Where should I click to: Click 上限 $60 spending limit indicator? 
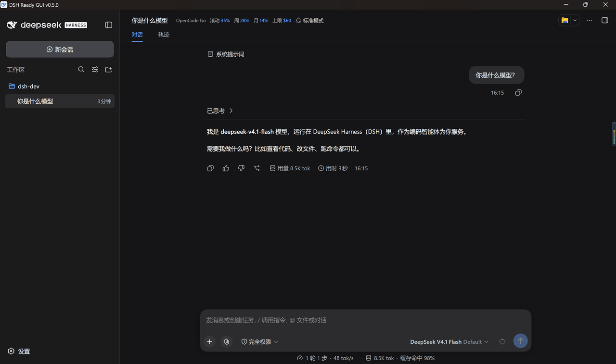pos(282,21)
